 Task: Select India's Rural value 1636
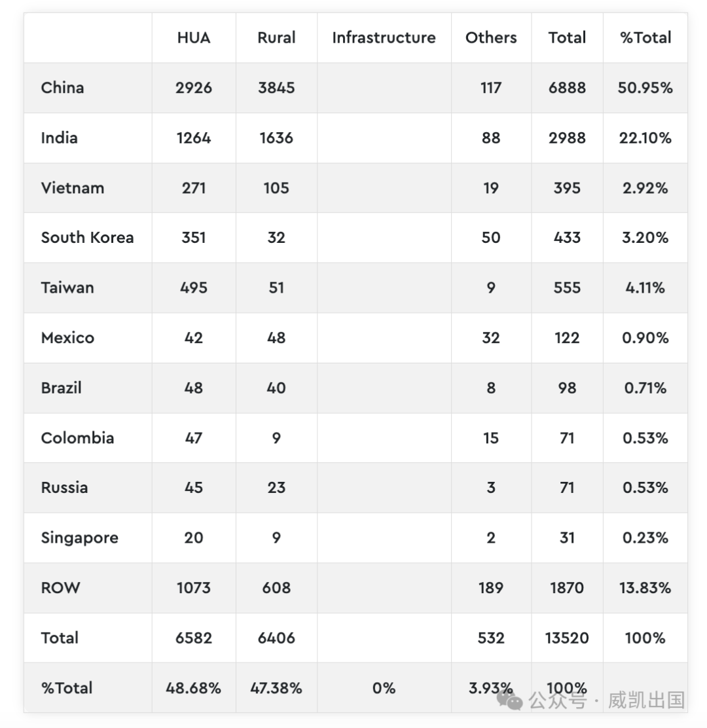point(276,138)
